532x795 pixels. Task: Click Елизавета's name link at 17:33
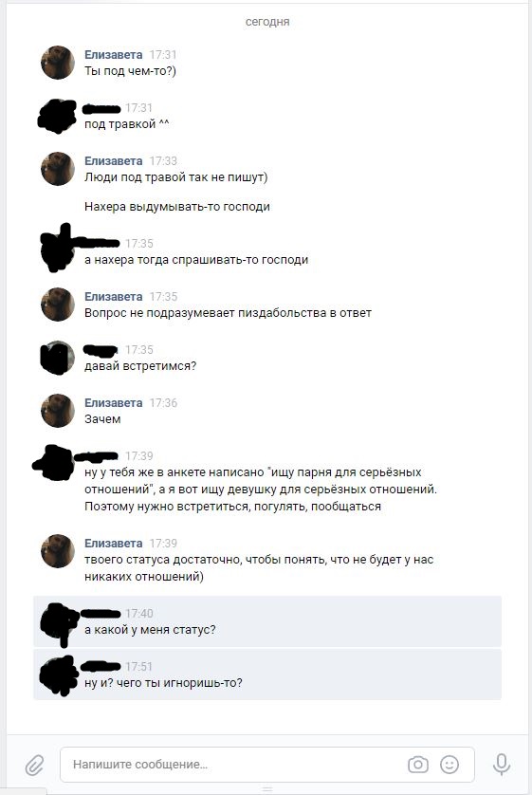tap(114, 160)
